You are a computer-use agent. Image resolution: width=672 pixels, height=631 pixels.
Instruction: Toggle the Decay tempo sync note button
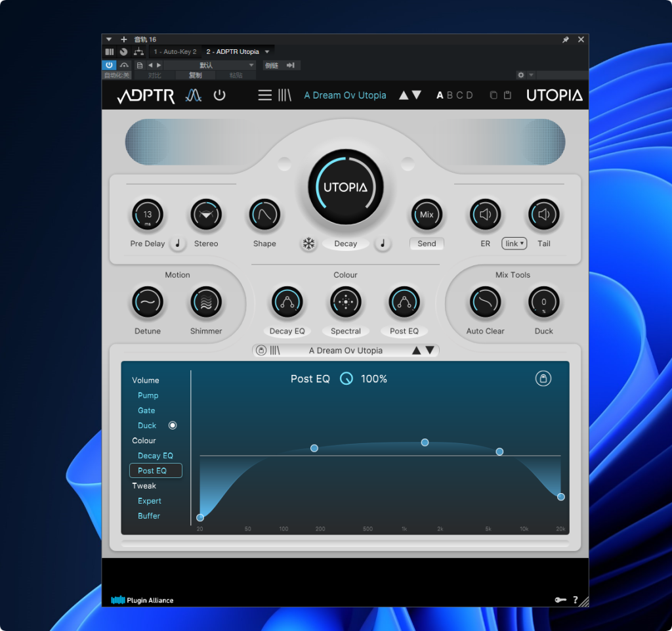(x=383, y=244)
